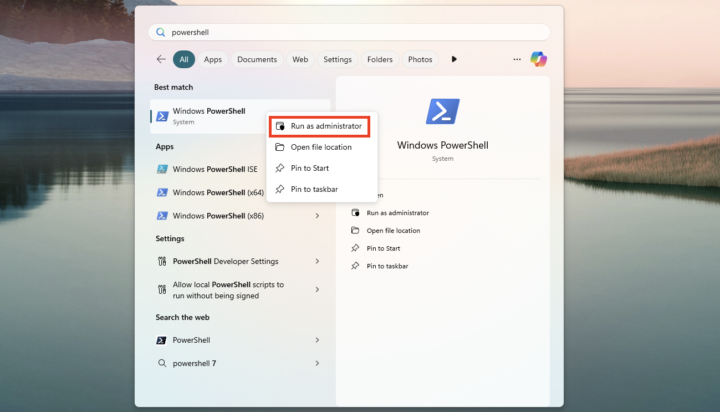Click the PowerShell web result icon
Screen dimensions: 720x412
tap(162, 340)
